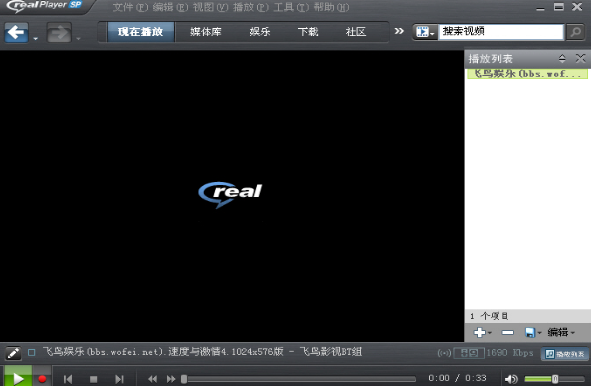
Task: Click the magnifier search button
Action: click(x=575, y=32)
